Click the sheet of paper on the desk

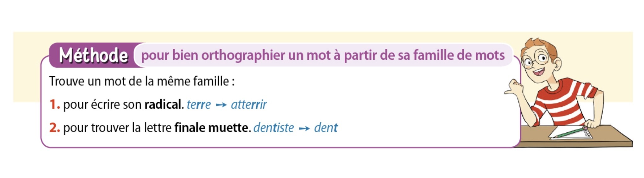coord(570,133)
